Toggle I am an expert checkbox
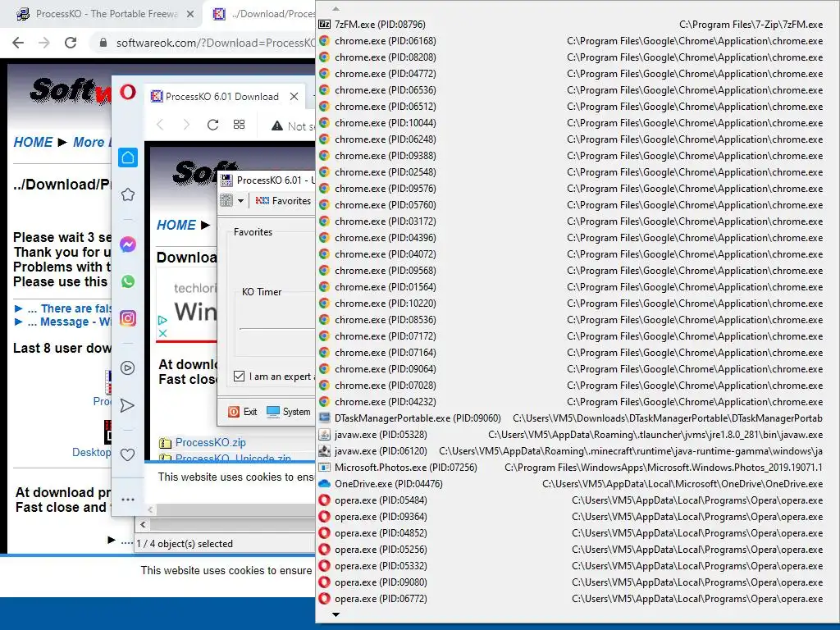 239,376
